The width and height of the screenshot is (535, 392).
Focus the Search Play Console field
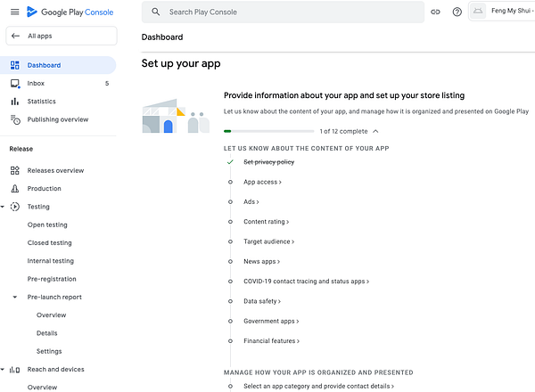285,12
